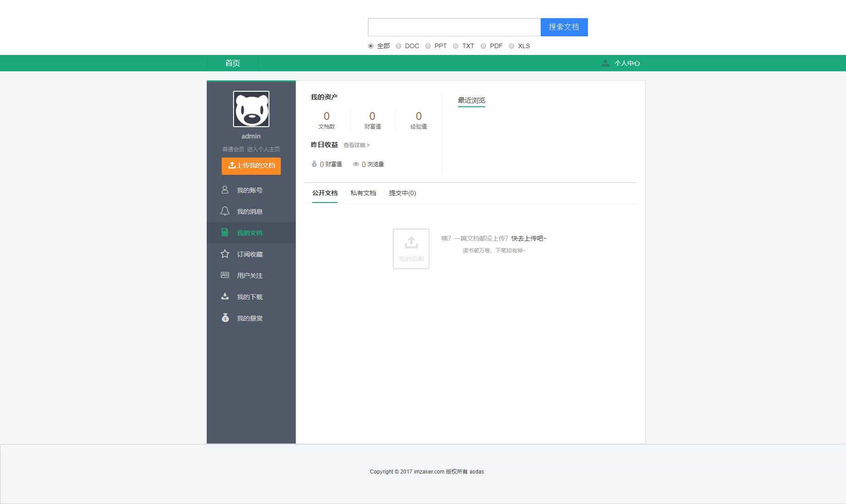Select the TXT file type radio button
846x504 pixels.
tap(456, 46)
